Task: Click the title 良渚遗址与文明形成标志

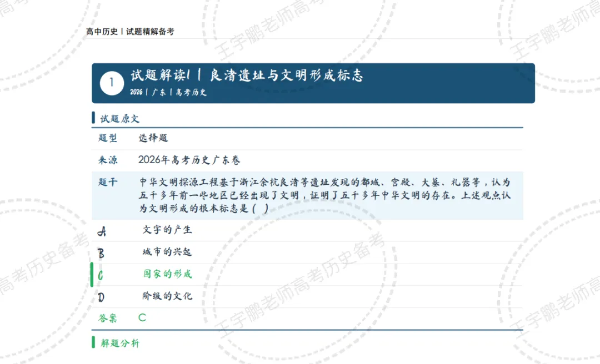Action: pyautogui.click(x=286, y=75)
